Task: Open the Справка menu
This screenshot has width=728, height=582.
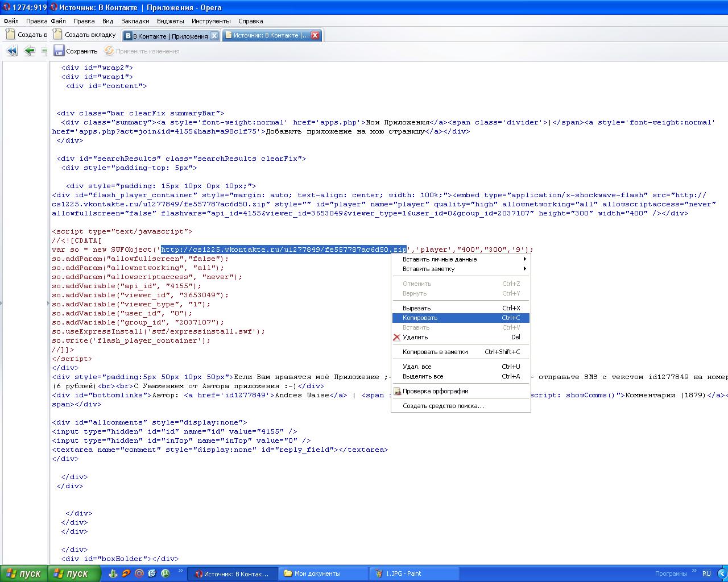Action: pyautogui.click(x=251, y=21)
